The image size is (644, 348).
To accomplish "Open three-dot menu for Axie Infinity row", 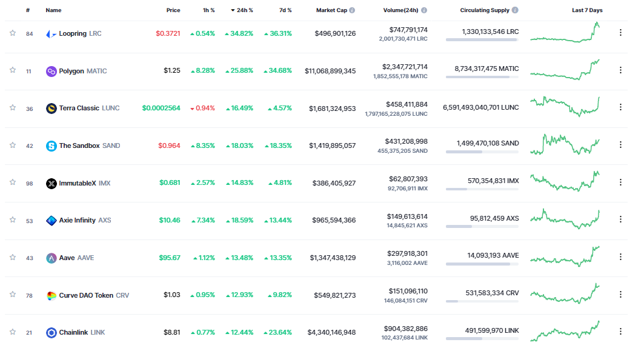I will pyautogui.click(x=620, y=219).
